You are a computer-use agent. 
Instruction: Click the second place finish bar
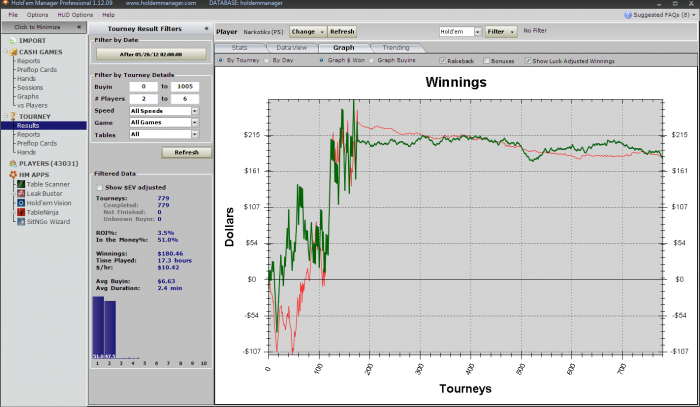click(x=110, y=330)
